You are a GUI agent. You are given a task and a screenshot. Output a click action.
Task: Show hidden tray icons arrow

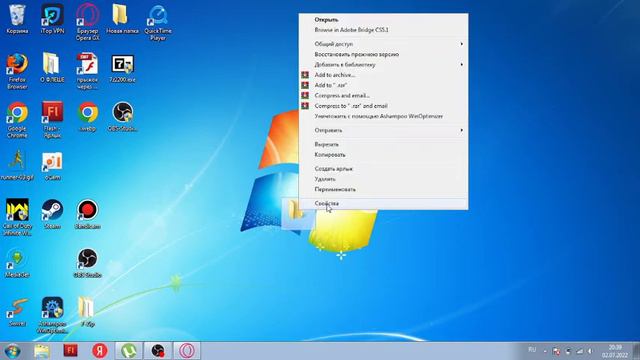pos(545,351)
